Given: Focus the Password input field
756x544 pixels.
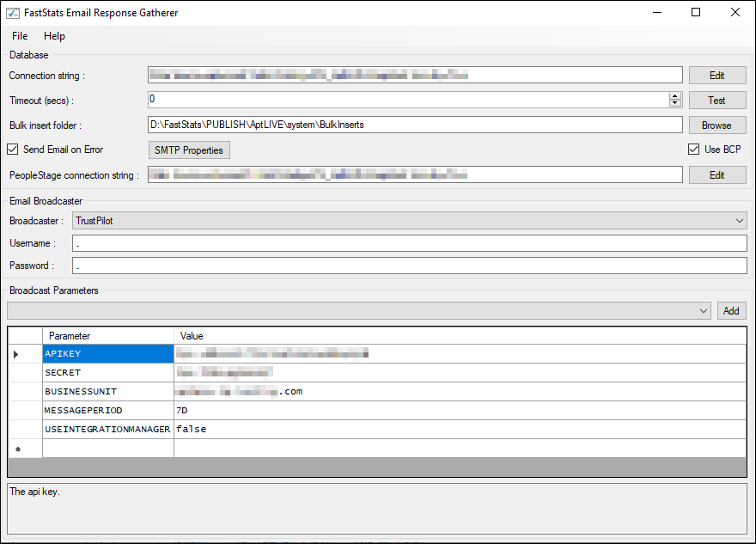Looking at the screenshot, I should pos(409,266).
